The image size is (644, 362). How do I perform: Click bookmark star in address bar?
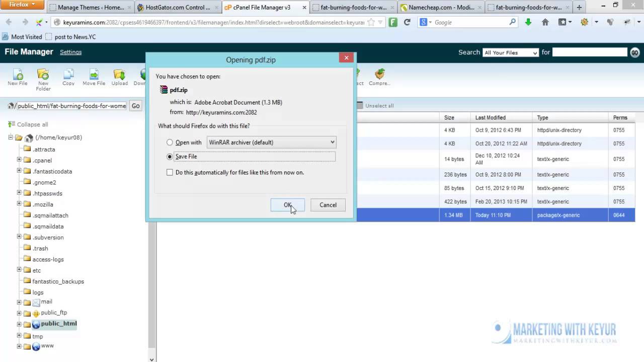[x=371, y=22]
